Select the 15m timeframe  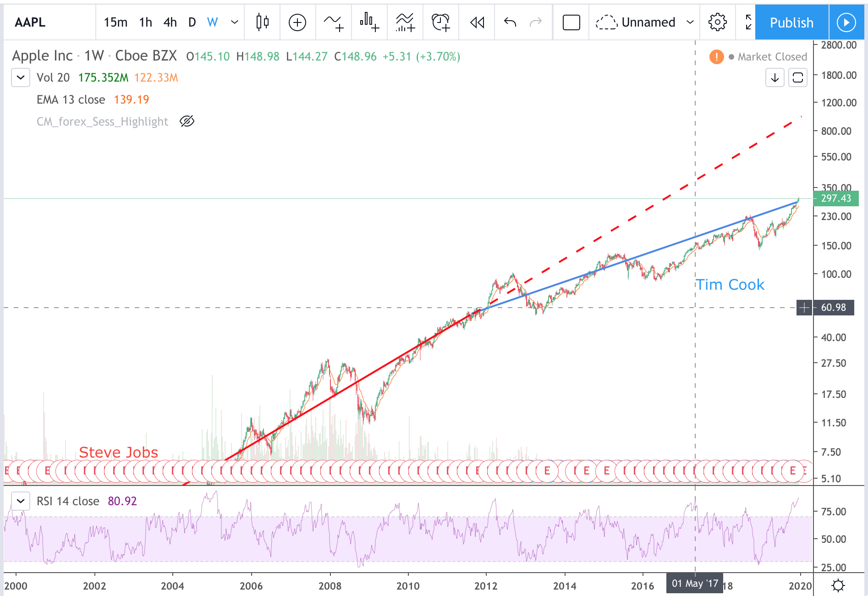point(115,22)
